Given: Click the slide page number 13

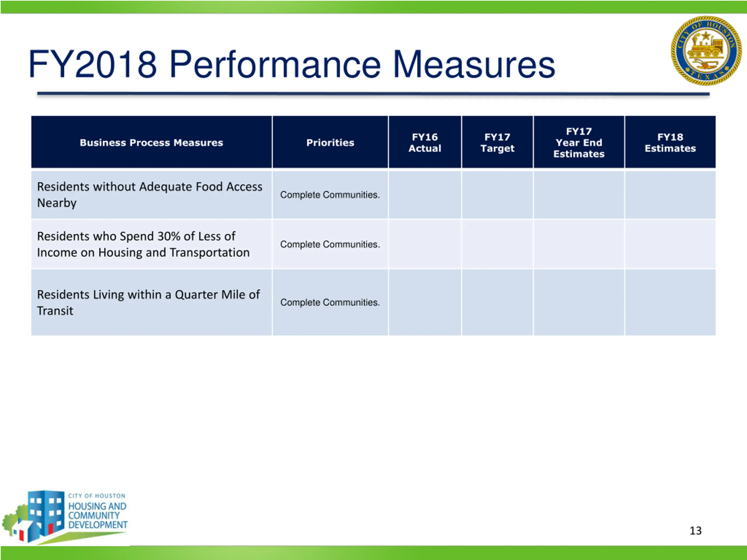Looking at the screenshot, I should (695, 531).
